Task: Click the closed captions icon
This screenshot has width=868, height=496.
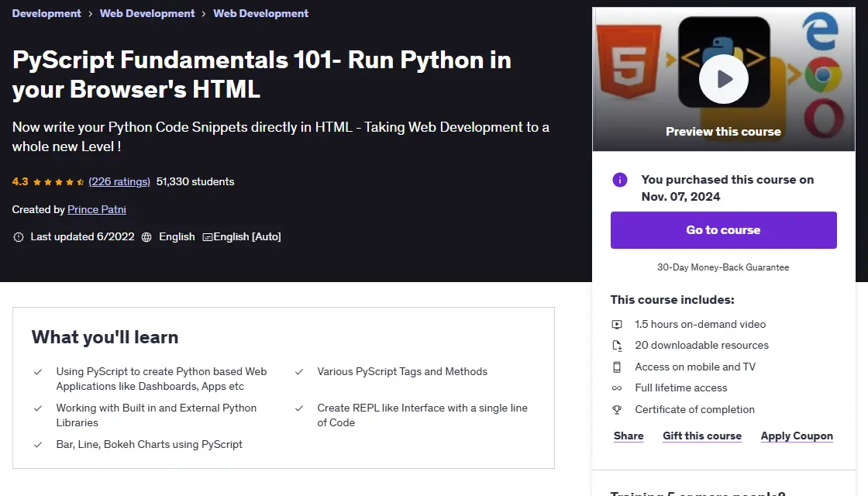Action: pos(208,237)
